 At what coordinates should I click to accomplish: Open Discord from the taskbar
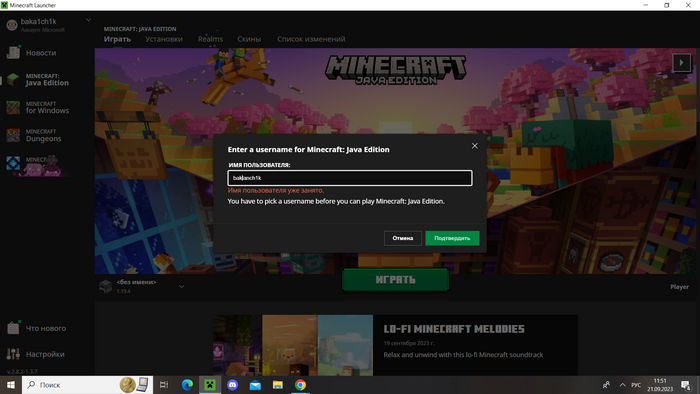(x=233, y=385)
